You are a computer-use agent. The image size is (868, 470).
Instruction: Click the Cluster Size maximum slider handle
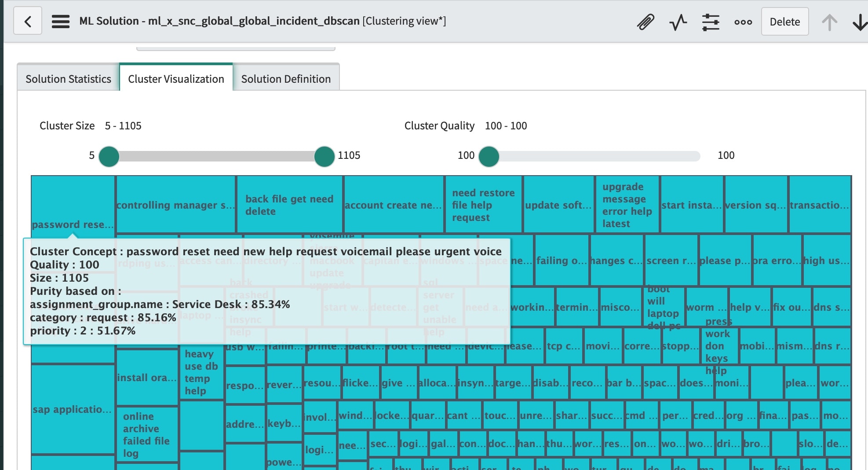click(324, 155)
